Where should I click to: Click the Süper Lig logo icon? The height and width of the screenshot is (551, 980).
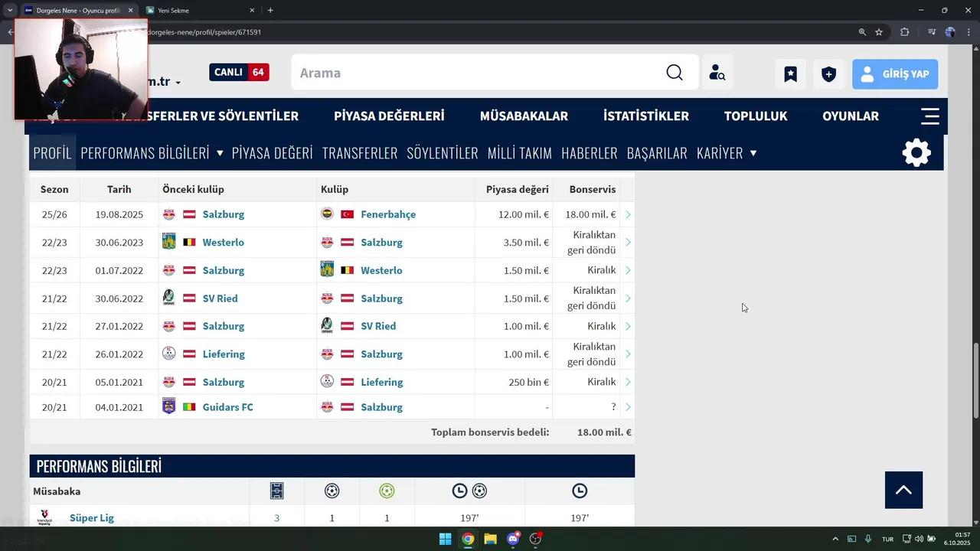pos(44,518)
